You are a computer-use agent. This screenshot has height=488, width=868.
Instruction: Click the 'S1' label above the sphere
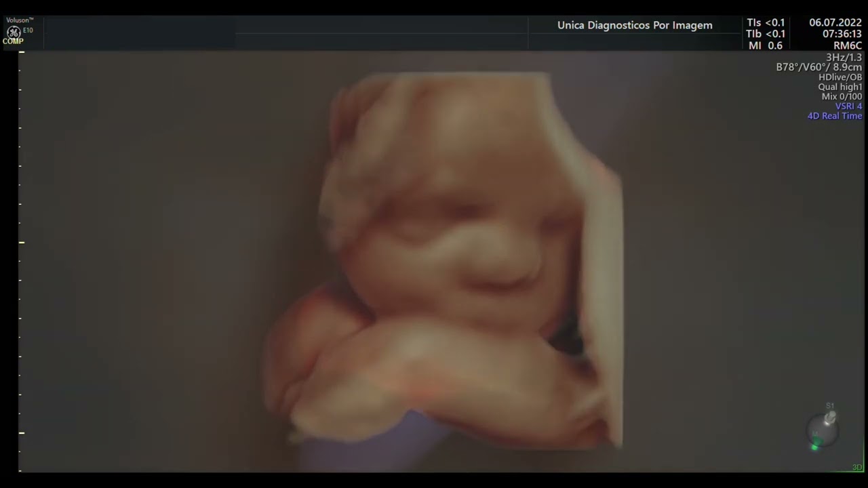click(x=829, y=406)
